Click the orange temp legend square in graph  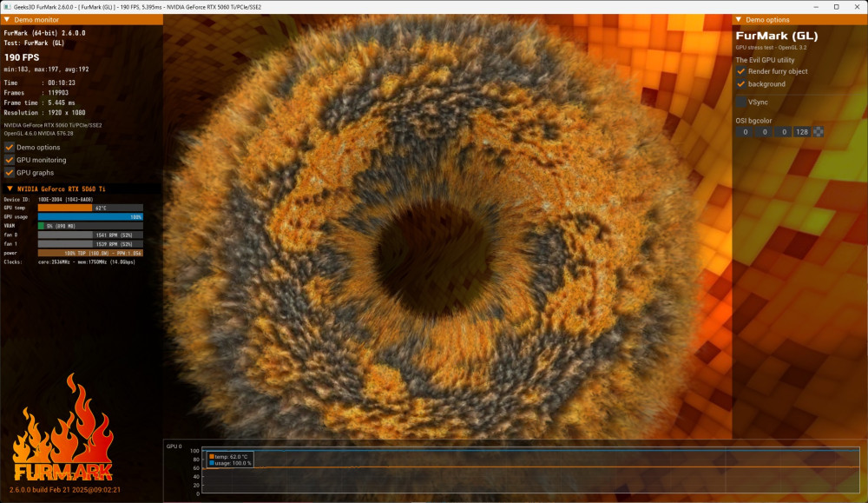pos(212,456)
